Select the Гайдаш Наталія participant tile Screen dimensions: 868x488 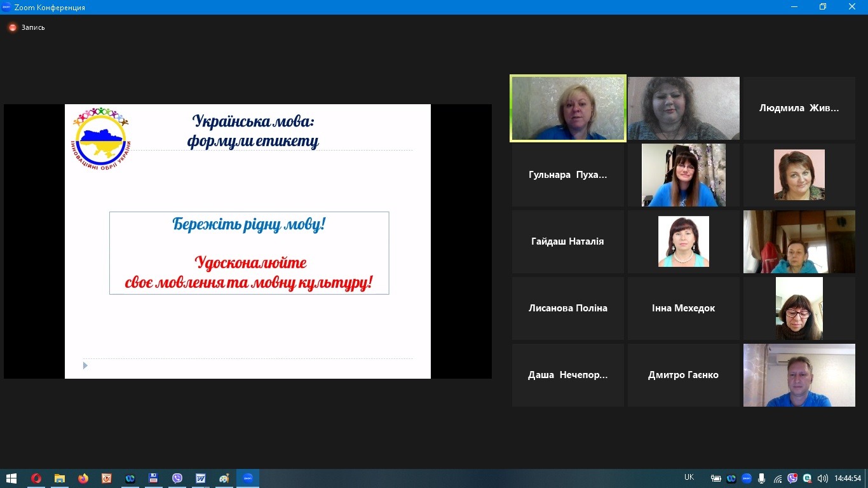[x=567, y=241]
